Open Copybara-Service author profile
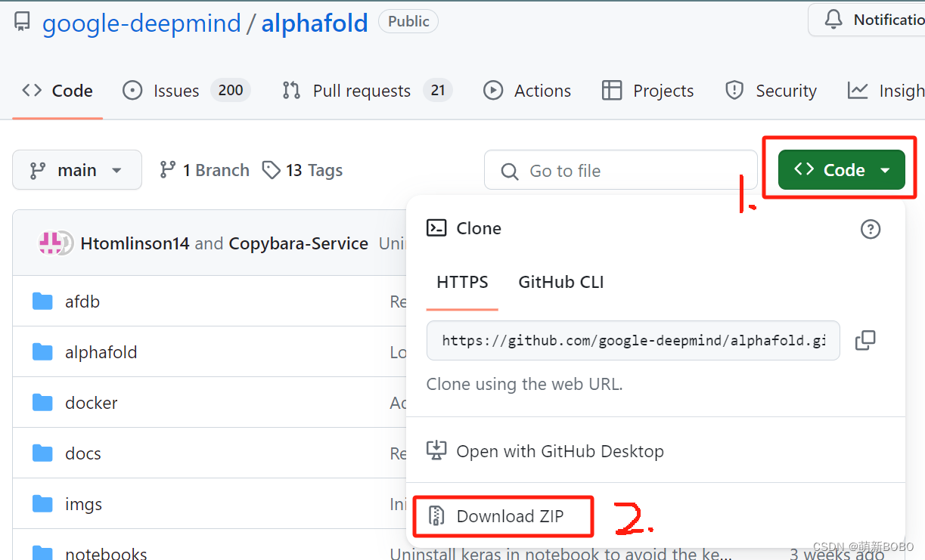Viewport: 925px width, 560px height. click(299, 243)
